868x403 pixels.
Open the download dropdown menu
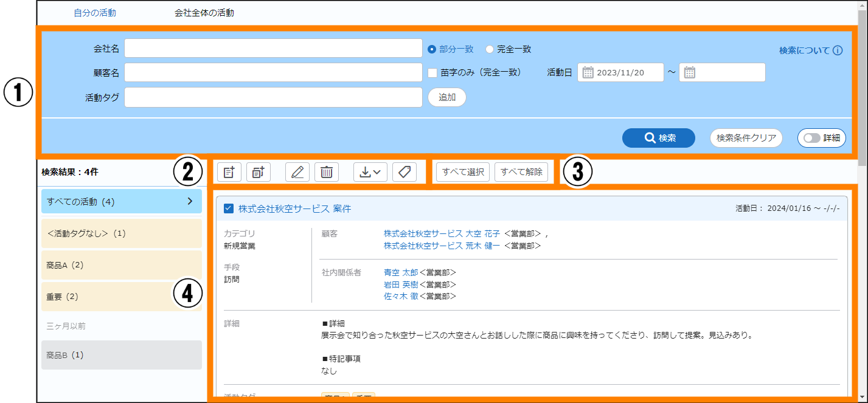pos(370,172)
